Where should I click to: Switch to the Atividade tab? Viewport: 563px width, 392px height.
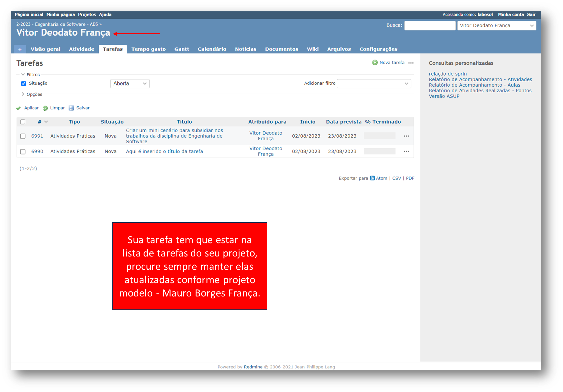pyautogui.click(x=82, y=49)
